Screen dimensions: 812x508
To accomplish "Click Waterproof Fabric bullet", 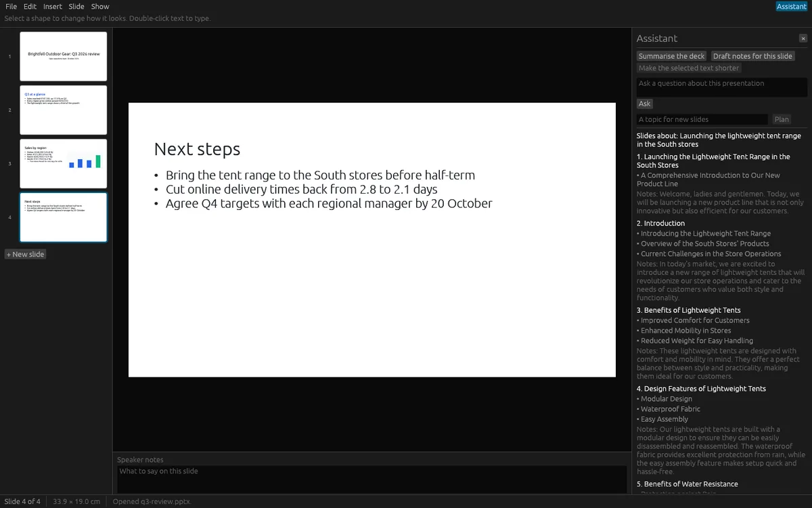I will pyautogui.click(x=669, y=409).
